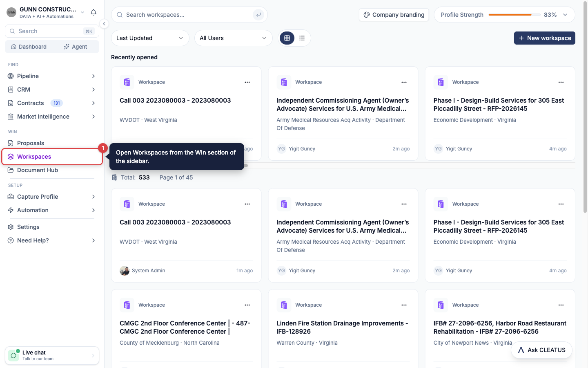This screenshot has height=368, width=588.
Task: Open more options on Linden Fire Station card
Action: (x=404, y=305)
